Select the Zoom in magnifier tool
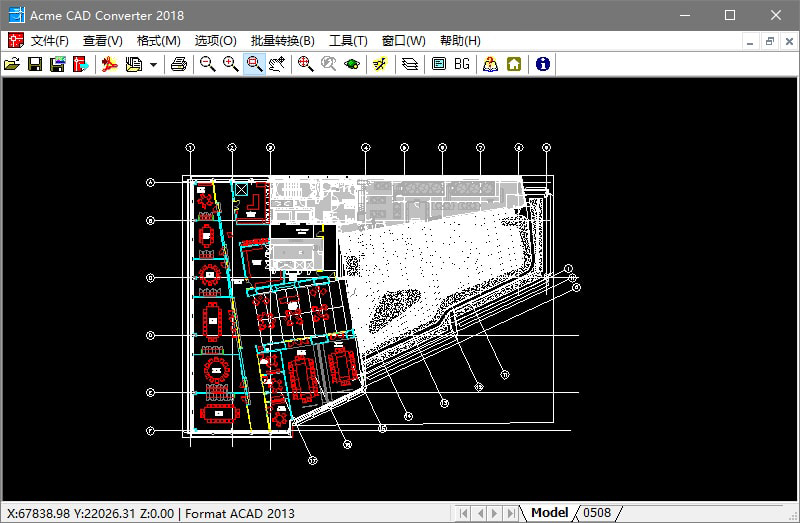Viewport: 800px width, 523px height. pos(231,64)
